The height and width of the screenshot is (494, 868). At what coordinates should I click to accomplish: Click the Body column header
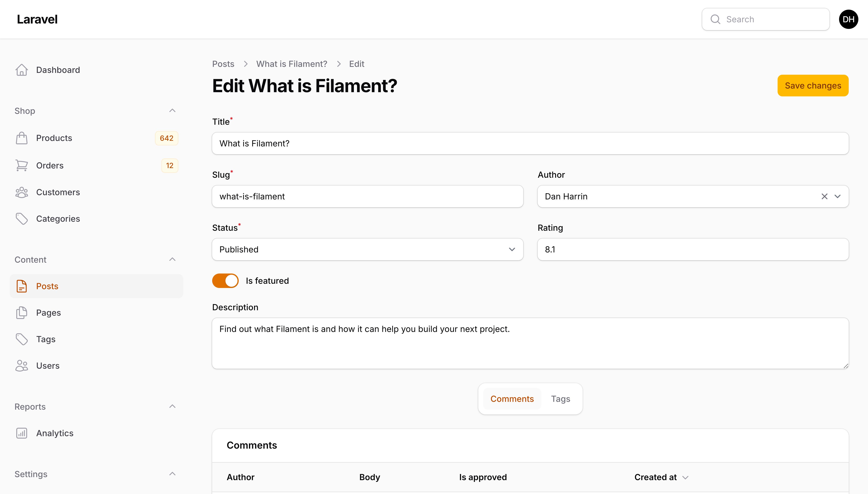pos(370,477)
